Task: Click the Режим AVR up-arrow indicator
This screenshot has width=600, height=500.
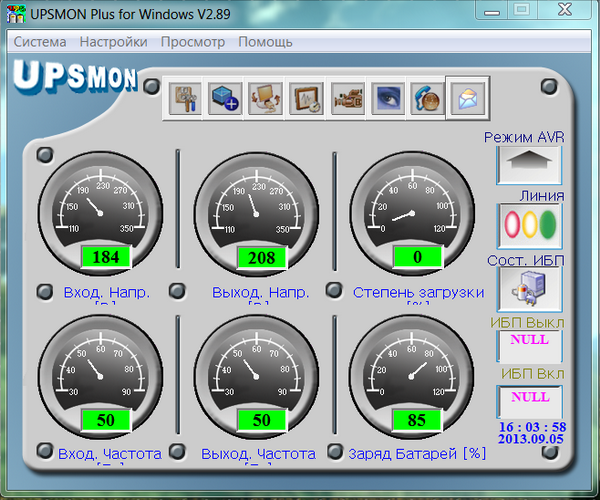Action: click(x=529, y=165)
